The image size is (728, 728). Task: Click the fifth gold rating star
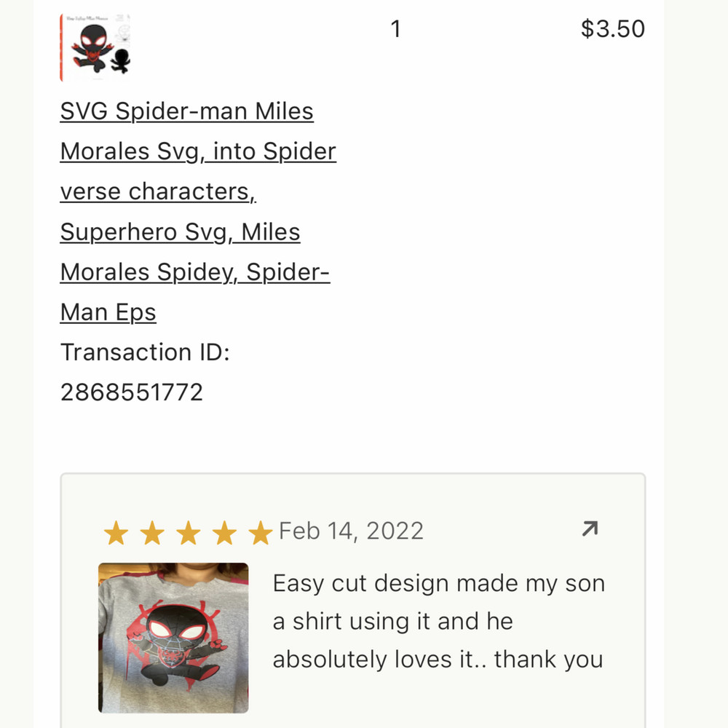(260, 534)
